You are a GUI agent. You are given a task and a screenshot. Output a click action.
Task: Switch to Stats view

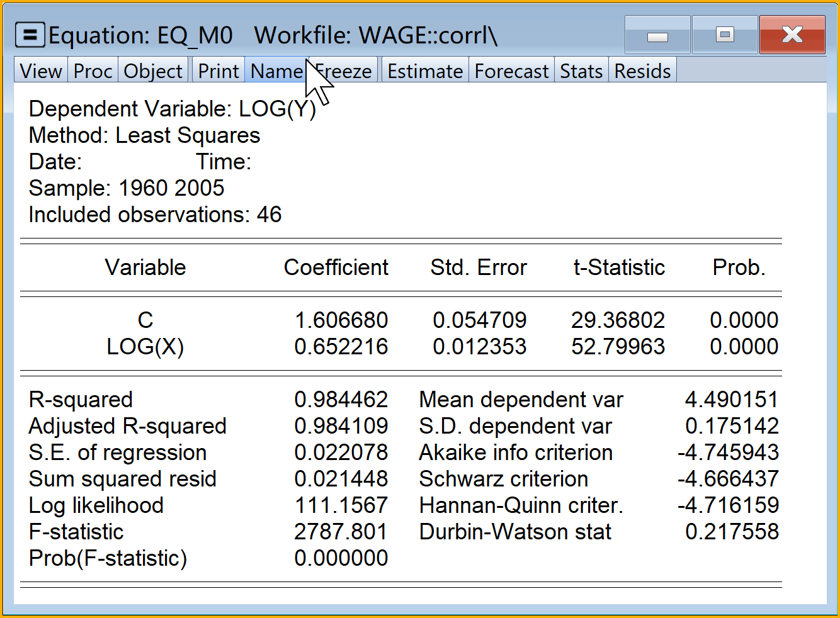pyautogui.click(x=581, y=71)
